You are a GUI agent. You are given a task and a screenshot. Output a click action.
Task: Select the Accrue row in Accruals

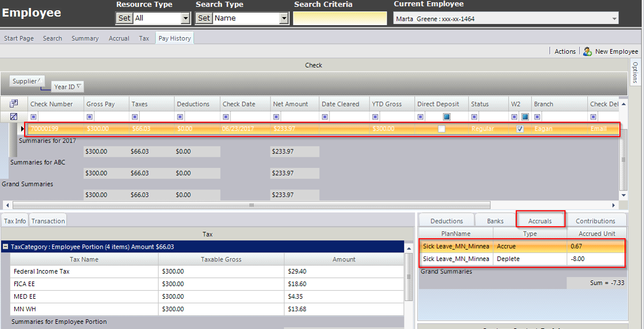click(x=523, y=247)
